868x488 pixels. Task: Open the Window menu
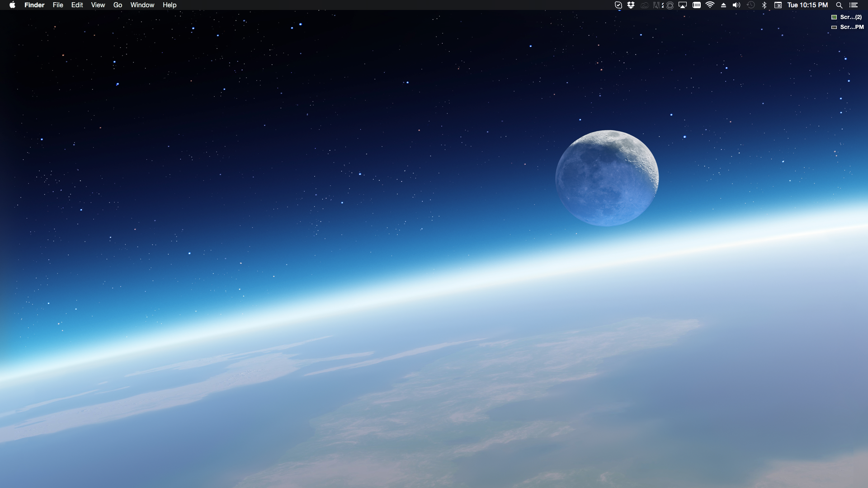tap(142, 5)
